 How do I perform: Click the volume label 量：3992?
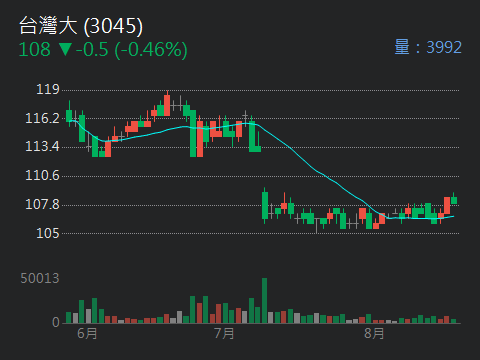click(428, 47)
